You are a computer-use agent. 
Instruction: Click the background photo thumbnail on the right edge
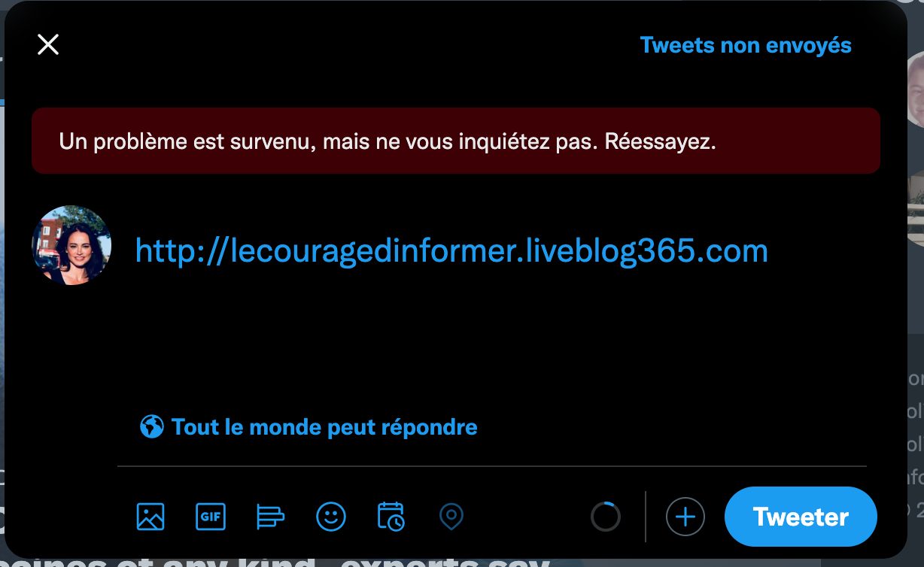click(x=916, y=208)
